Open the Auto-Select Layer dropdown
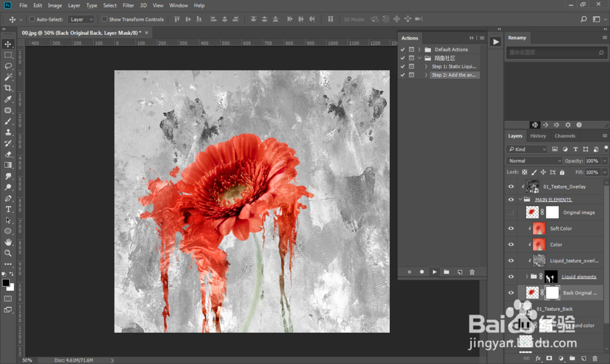Viewport: 610px width, 364px height. pyautogui.click(x=81, y=19)
